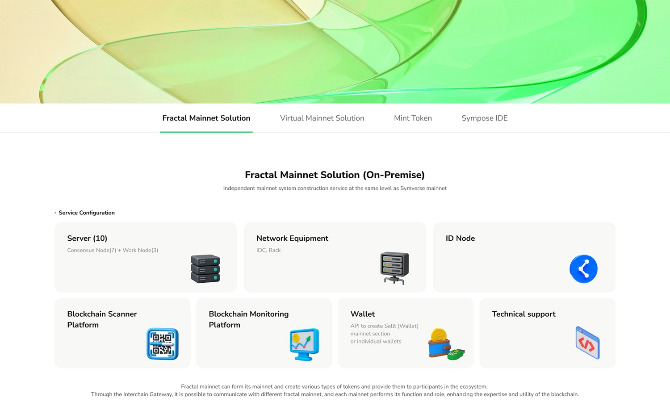
Task: Click the monitoring chart screen icon
Action: (x=304, y=344)
